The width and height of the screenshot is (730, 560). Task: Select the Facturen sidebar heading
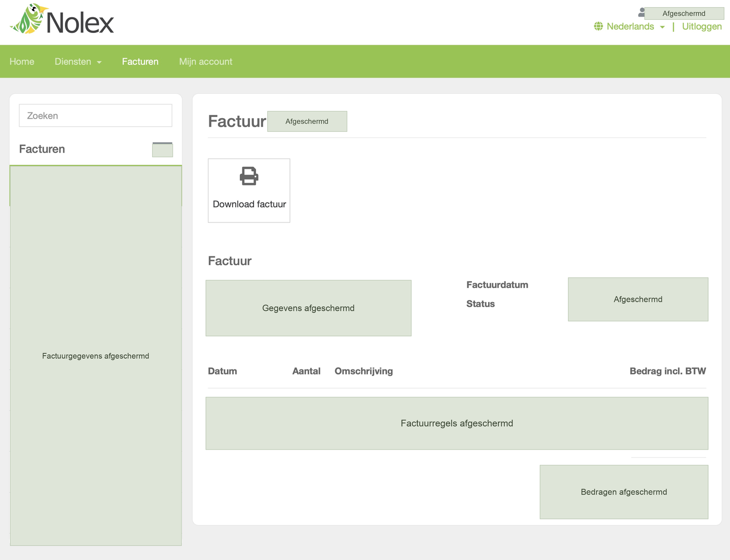click(x=42, y=149)
